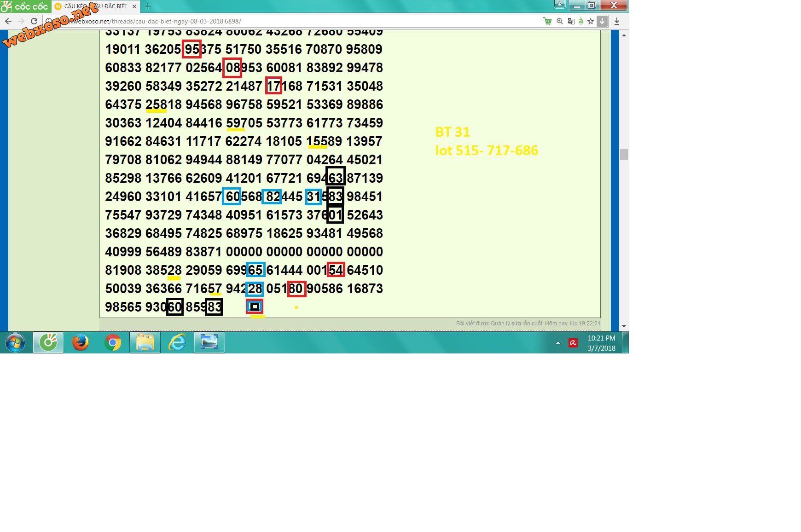Click the number 39260
The image size is (801, 532).
pyautogui.click(x=123, y=86)
